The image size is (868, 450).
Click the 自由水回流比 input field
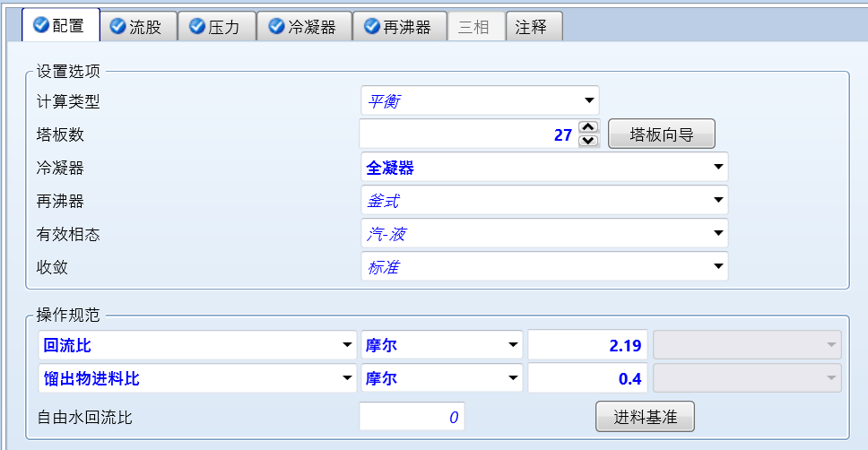coord(412,417)
